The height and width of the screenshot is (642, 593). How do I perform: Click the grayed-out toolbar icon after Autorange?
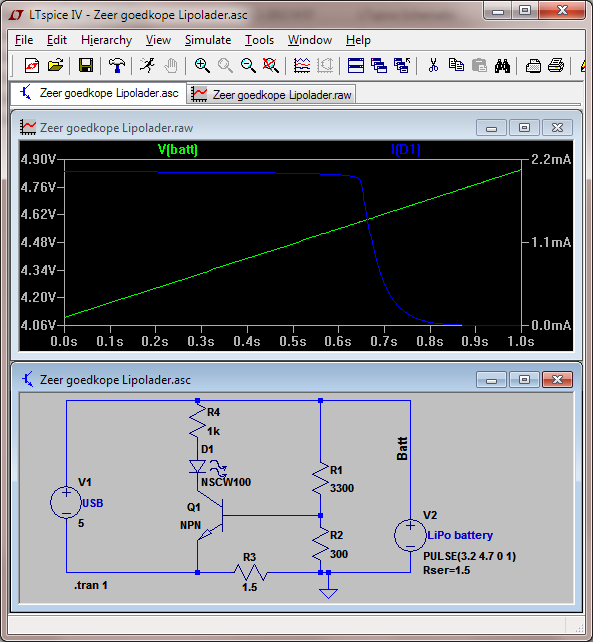point(325,66)
